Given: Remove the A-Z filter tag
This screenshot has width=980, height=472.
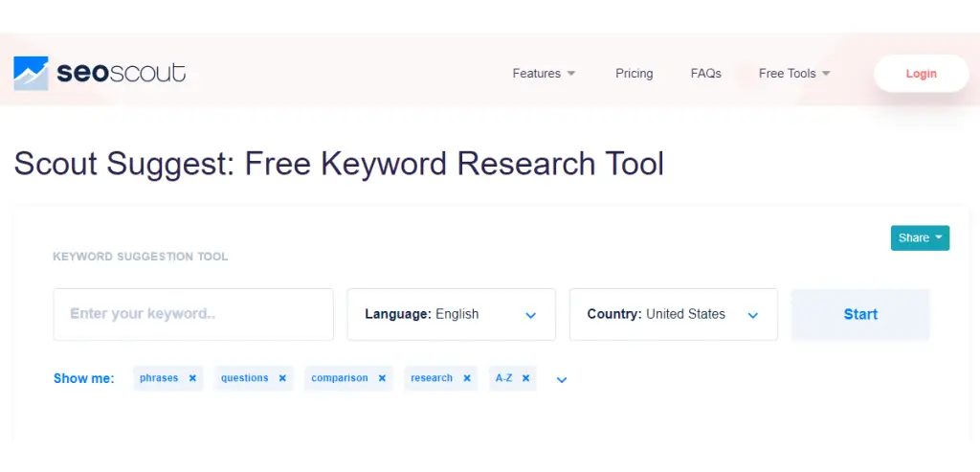Looking at the screenshot, I should [525, 378].
